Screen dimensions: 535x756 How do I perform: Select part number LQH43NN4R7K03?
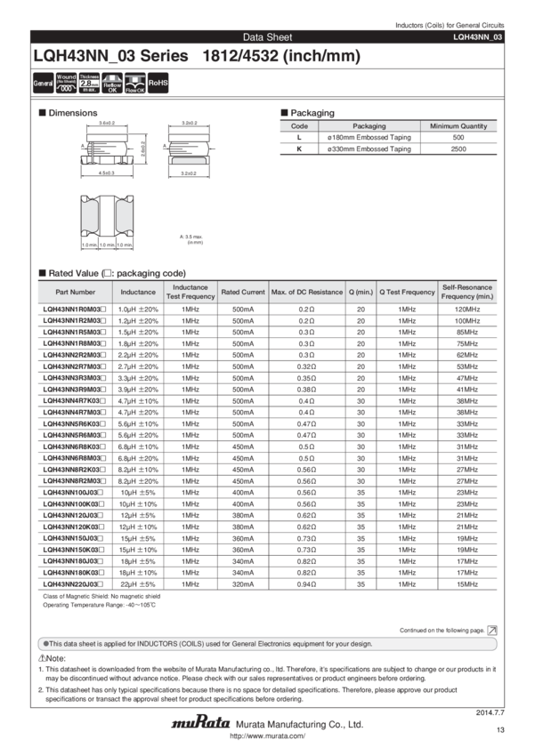click(x=74, y=401)
